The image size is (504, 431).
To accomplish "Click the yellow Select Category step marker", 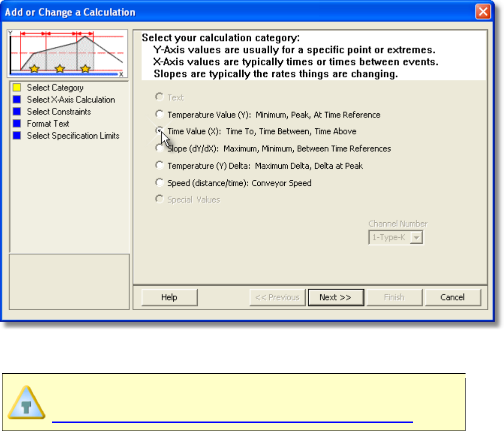I will pyautogui.click(x=16, y=87).
